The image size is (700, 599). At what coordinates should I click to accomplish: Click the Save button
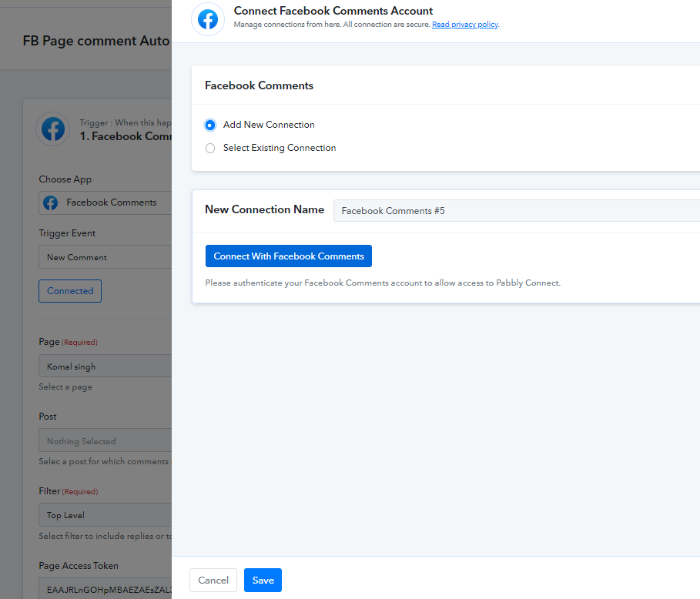(263, 581)
